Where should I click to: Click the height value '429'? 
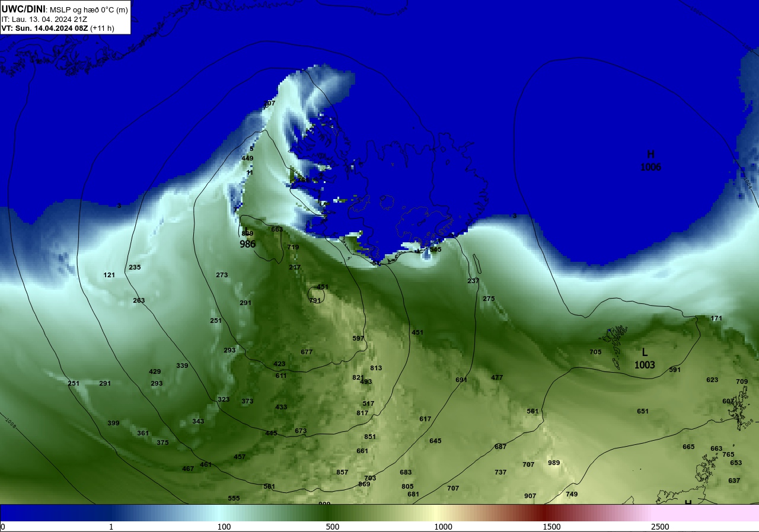[x=155, y=371]
